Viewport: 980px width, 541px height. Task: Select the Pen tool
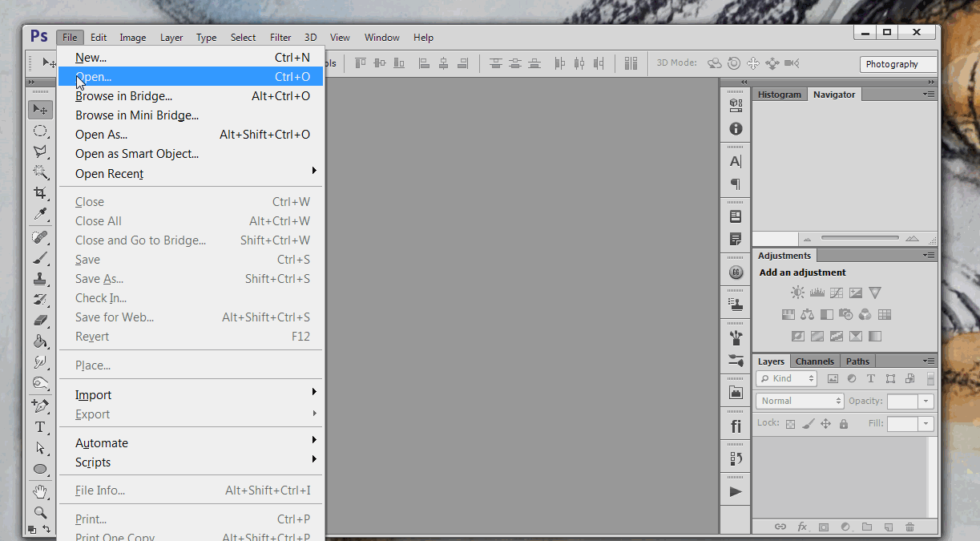point(40,406)
